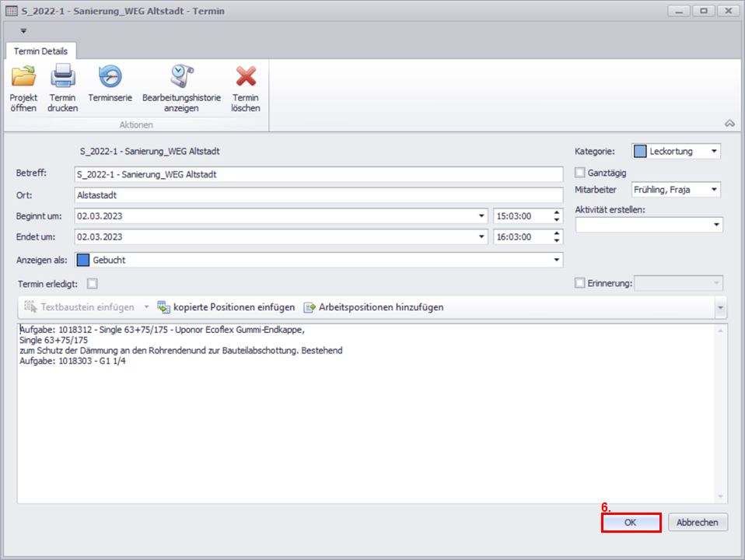Expand the Kategorie dropdown showing Leckortung
The image size is (745, 560).
[x=715, y=151]
